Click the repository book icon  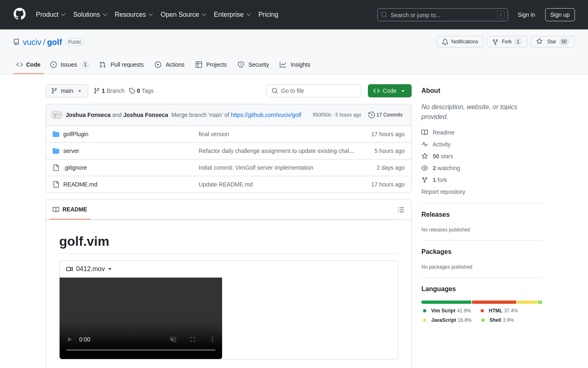(16, 42)
